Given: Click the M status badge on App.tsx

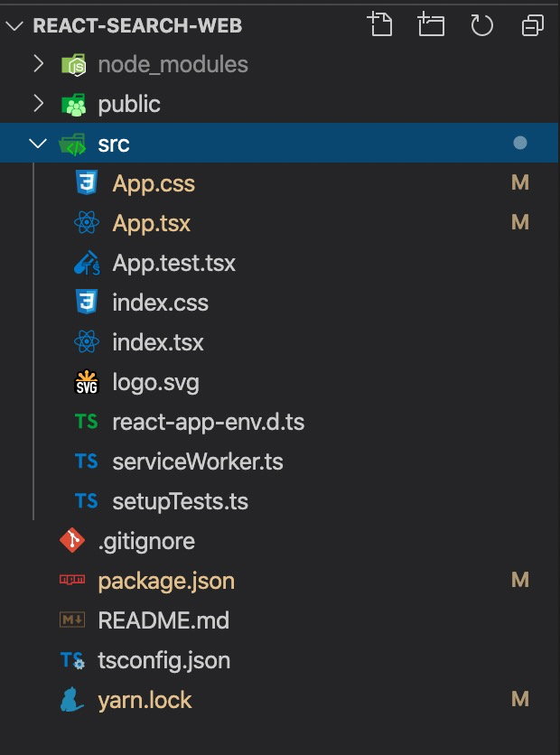Looking at the screenshot, I should [520, 222].
